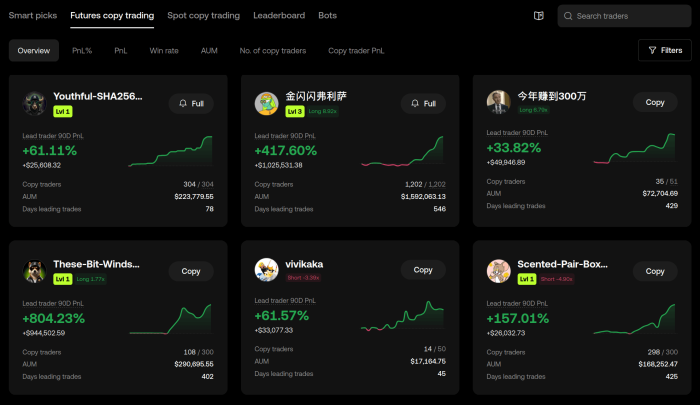Viewport: 700px width, 405px height.
Task: Copy trader Scented-Pair-Box
Action: [655, 271]
